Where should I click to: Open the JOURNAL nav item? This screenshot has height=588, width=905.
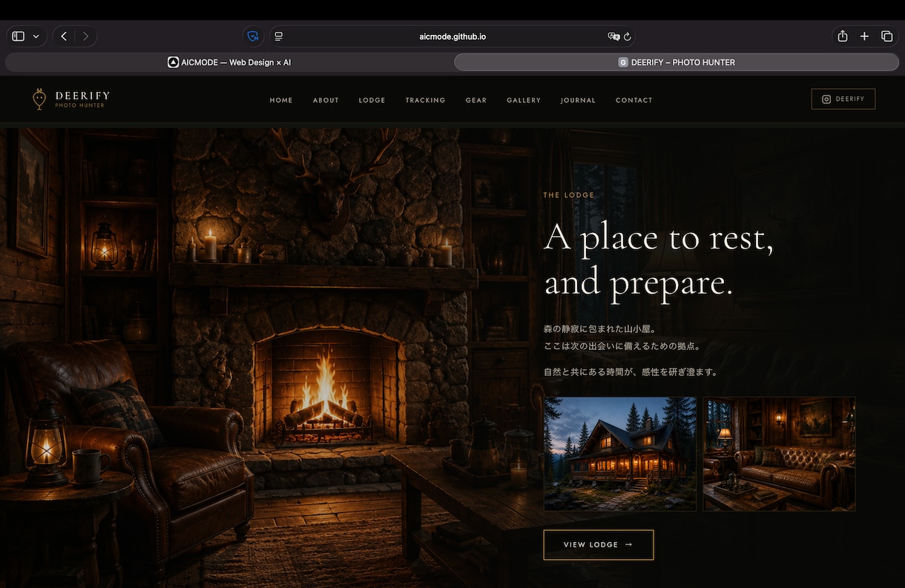[x=578, y=100]
